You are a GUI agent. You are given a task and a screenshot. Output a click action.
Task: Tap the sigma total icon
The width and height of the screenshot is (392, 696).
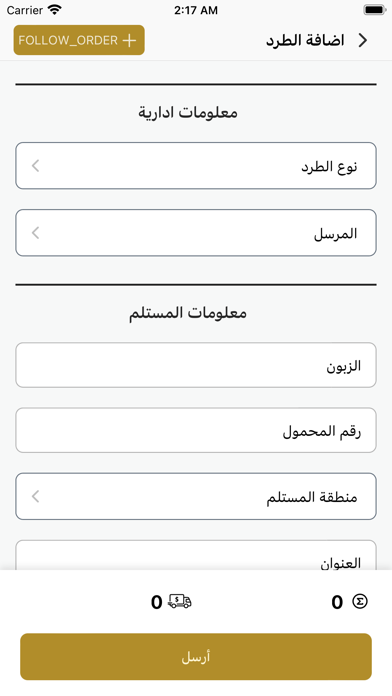[360, 601]
